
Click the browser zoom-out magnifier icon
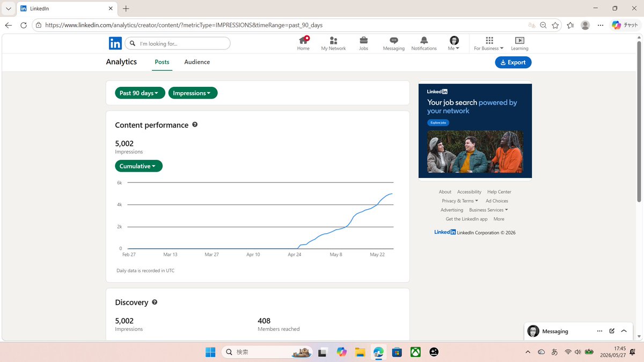543,25
